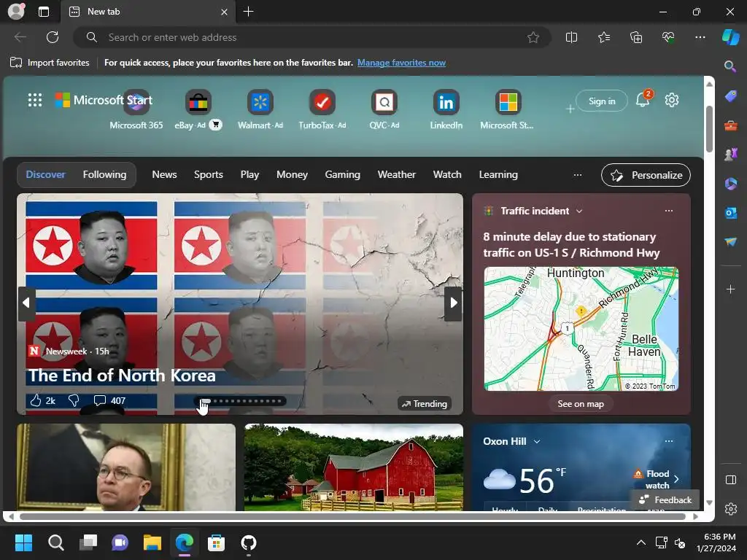Click the Personalize button
This screenshot has width=747, height=560.
(646, 175)
